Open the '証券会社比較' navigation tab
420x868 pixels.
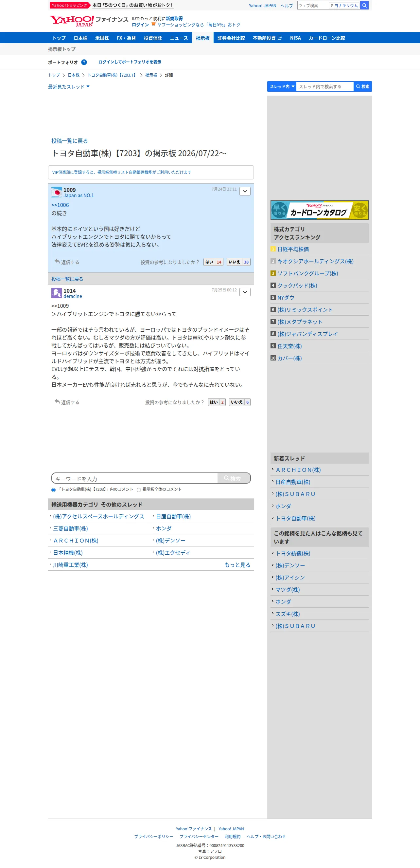231,38
